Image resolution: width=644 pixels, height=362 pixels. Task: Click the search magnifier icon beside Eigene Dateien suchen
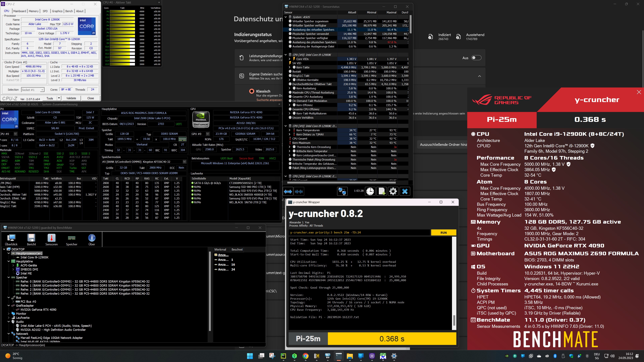tap(242, 76)
